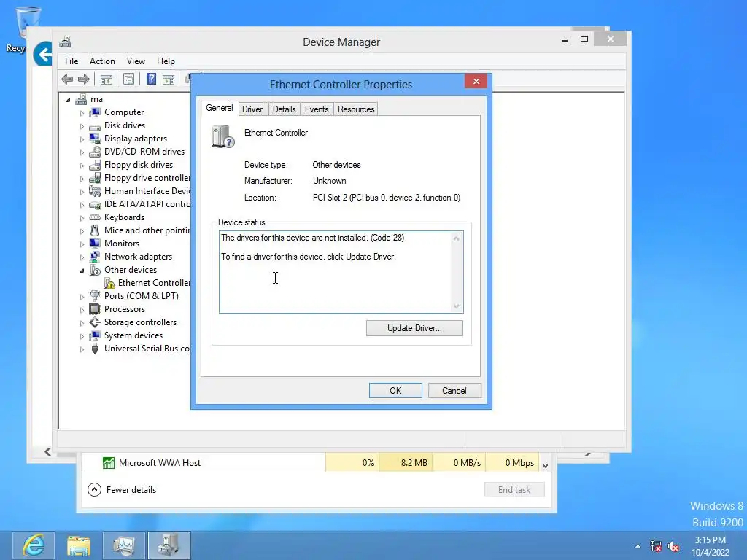The image size is (747, 560).
Task: Click the Device status scrollbar down arrow
Action: click(457, 306)
